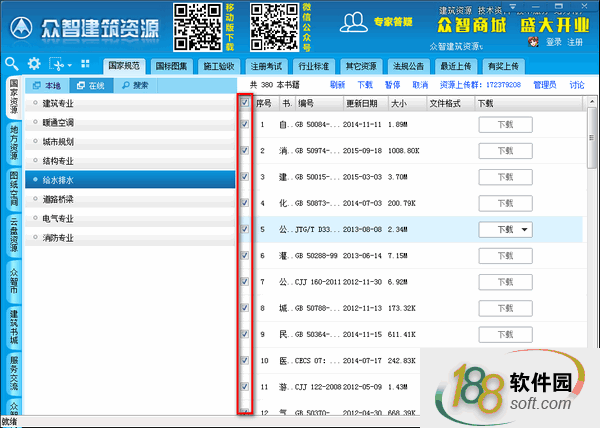The image size is (600, 428).
Task: Click the 管理员 link
Action: [545, 85]
